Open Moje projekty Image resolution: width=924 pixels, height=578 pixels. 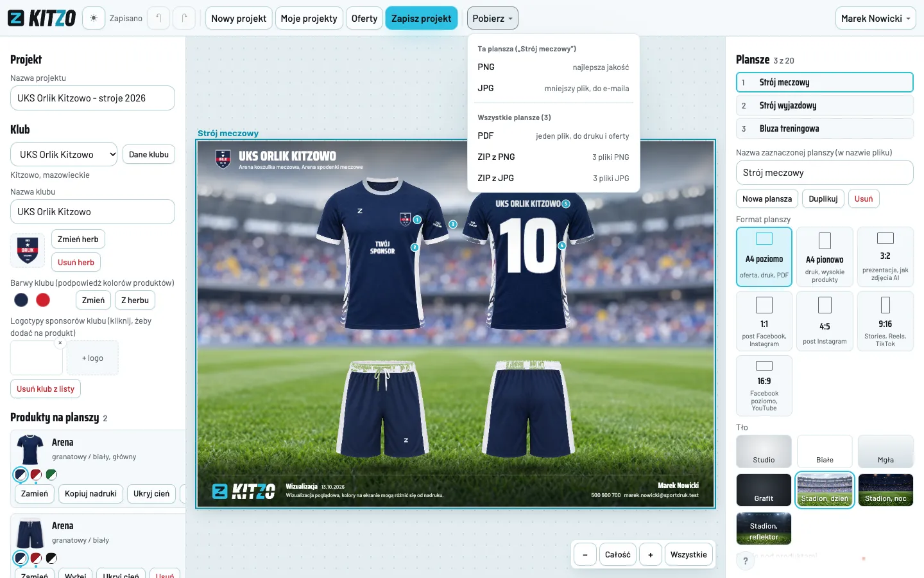click(309, 18)
